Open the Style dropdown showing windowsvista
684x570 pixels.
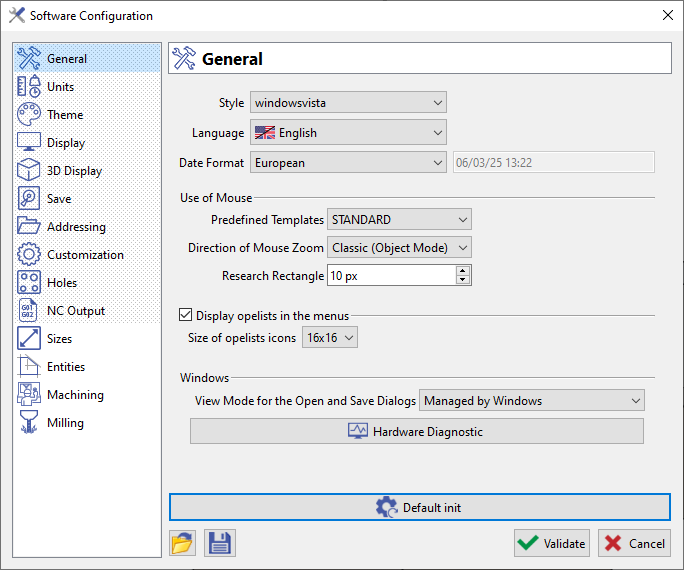(347, 103)
